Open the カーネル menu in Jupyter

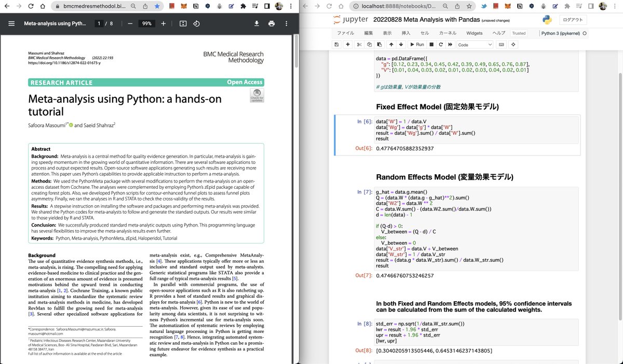coord(448,33)
